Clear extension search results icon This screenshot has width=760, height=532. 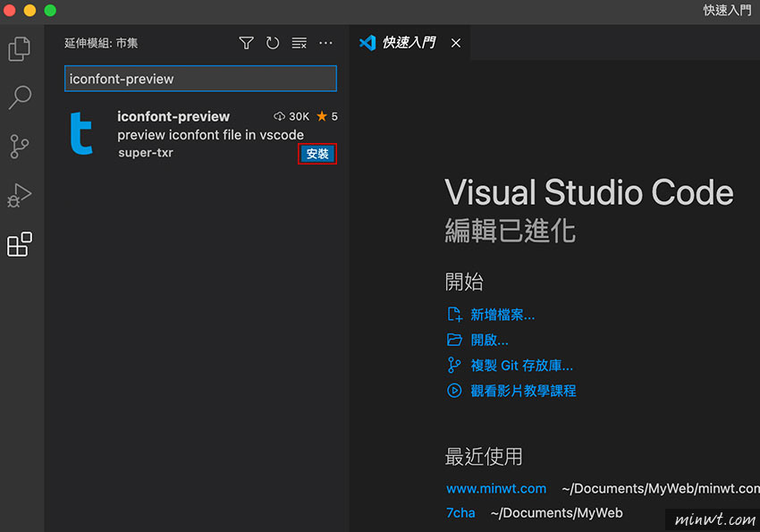[299, 43]
